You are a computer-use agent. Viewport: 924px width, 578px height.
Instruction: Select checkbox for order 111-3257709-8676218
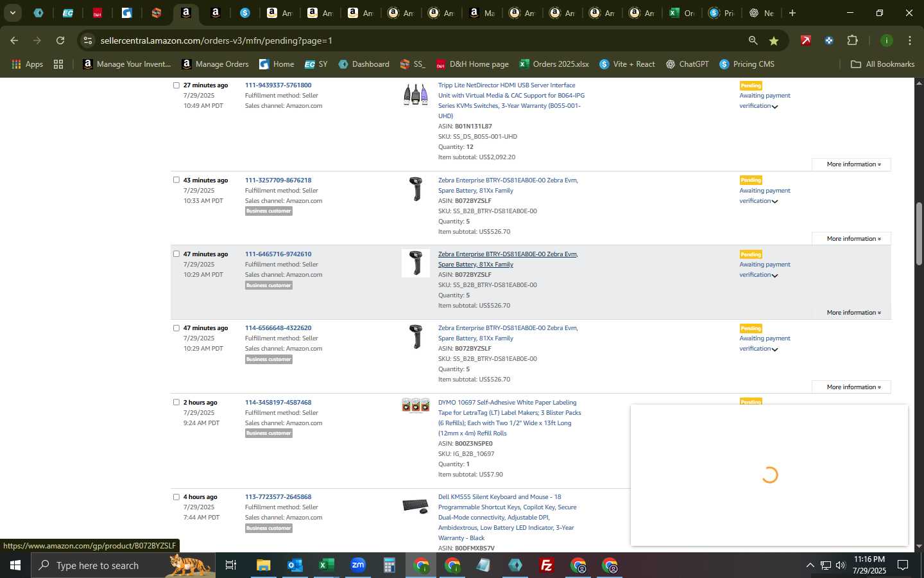[x=176, y=180]
